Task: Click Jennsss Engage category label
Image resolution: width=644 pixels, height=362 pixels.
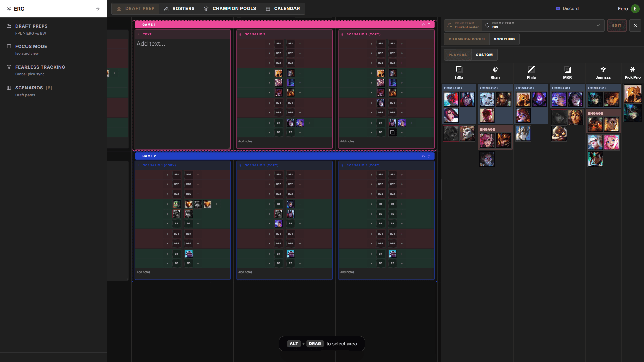Action: [595, 114]
